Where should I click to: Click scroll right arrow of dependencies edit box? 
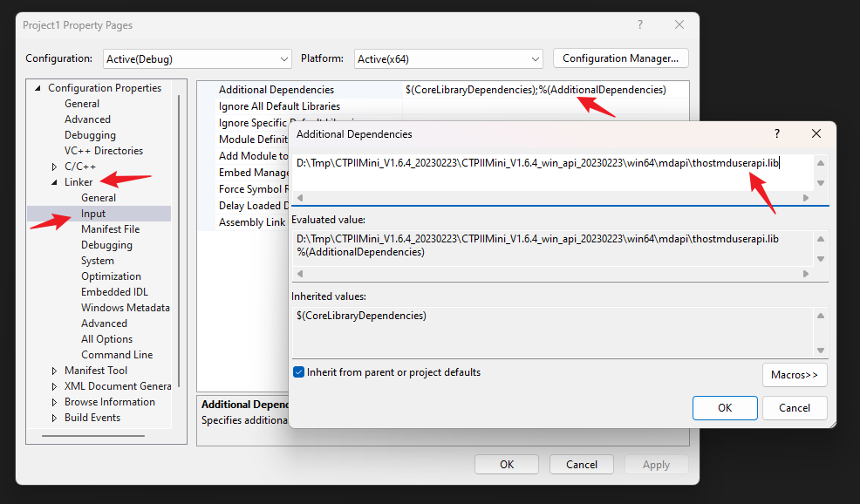(806, 198)
